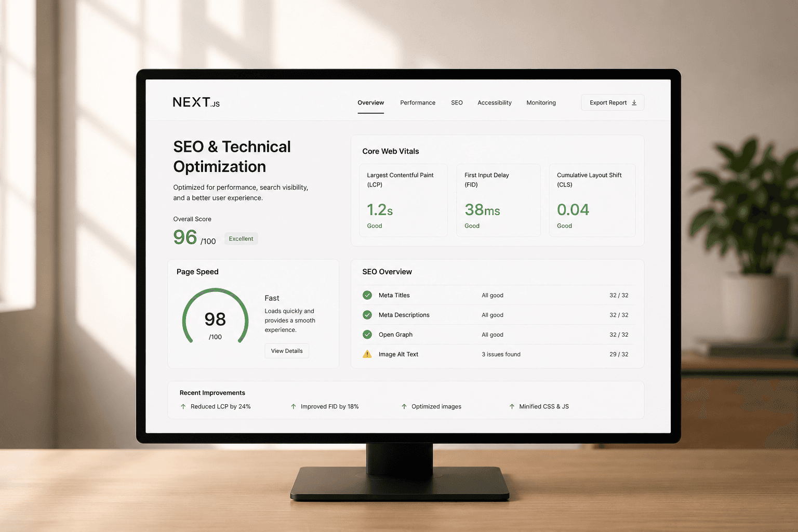Viewport: 798px width, 532px height.
Task: Click the warning triangle beside Image Alt Text
Action: 367,354
